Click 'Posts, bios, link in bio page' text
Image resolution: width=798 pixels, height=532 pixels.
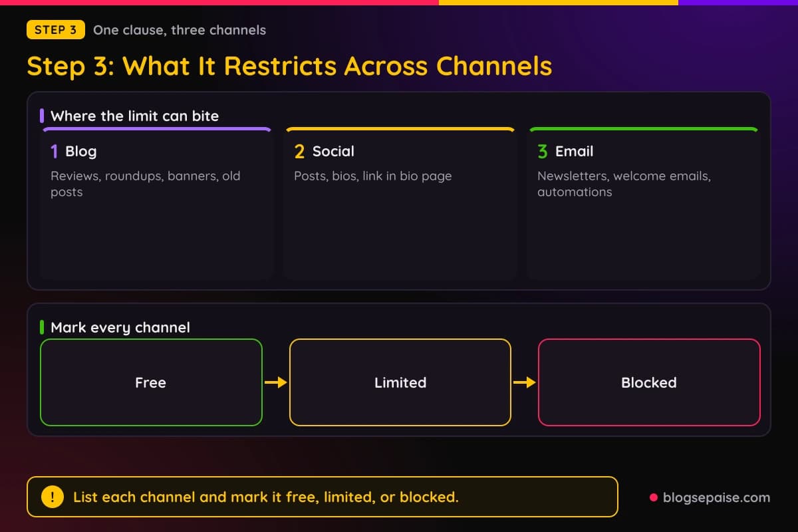(373, 176)
